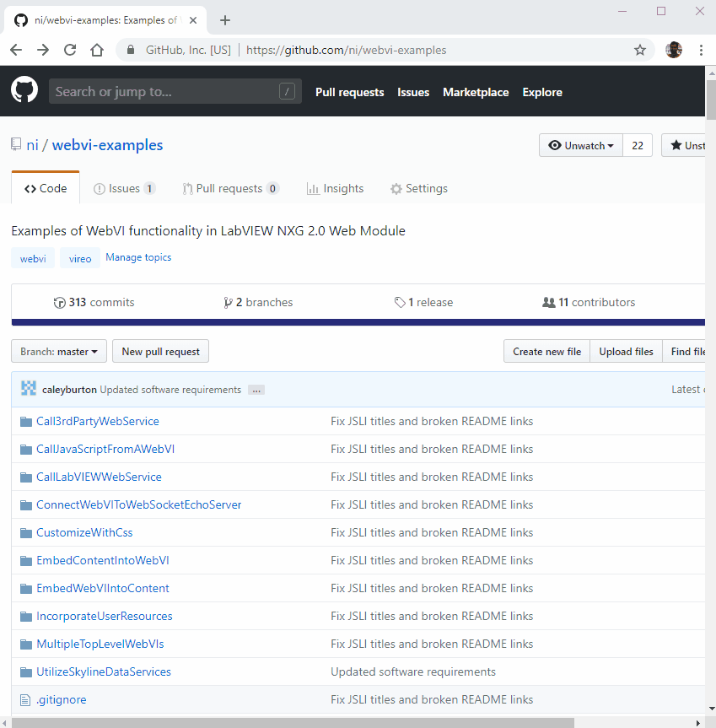Click the webvi topic tag
This screenshot has width=716, height=728.
(x=33, y=259)
